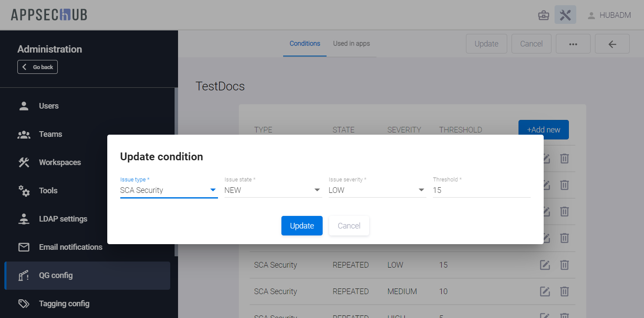Click the briefcase icon in top header
Screen dimensions: 644x318
pyautogui.click(x=543, y=15)
